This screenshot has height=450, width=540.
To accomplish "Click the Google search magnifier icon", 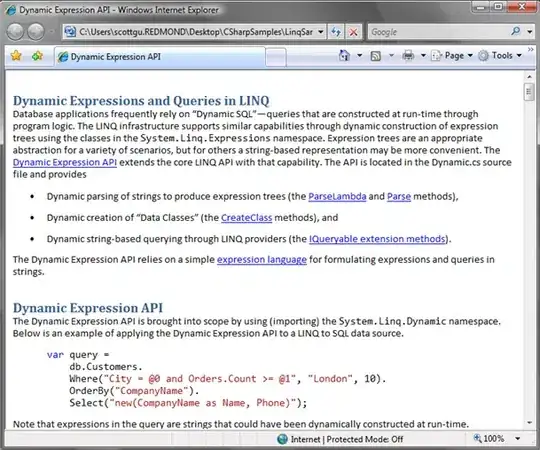I will tap(516, 32).
